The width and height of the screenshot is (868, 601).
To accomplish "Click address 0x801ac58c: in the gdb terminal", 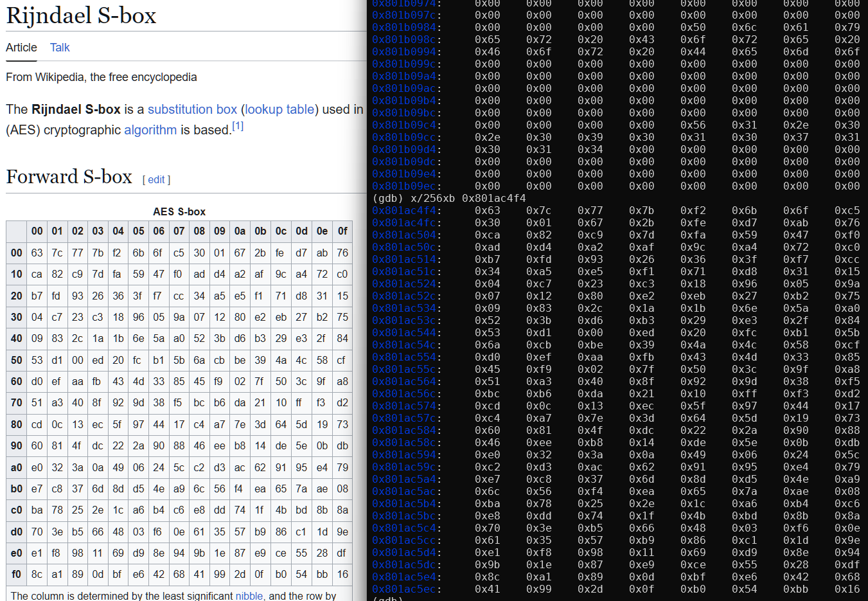I will click(x=407, y=442).
